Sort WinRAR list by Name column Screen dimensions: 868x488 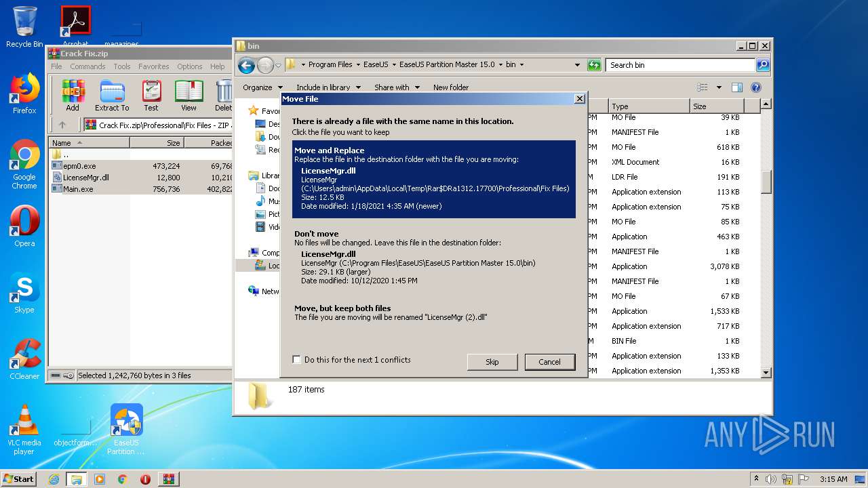(89, 143)
